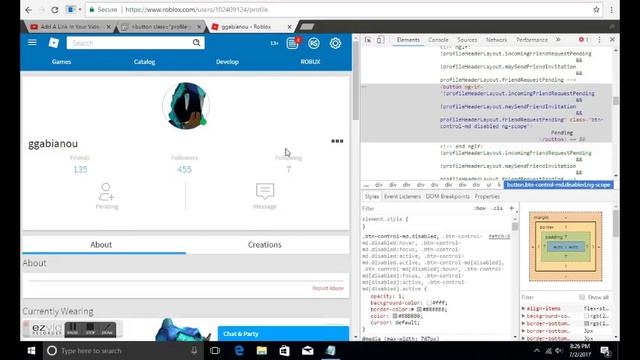Expand the border-color shorthand triangle
Screen dimensions: 640x360
(413, 309)
